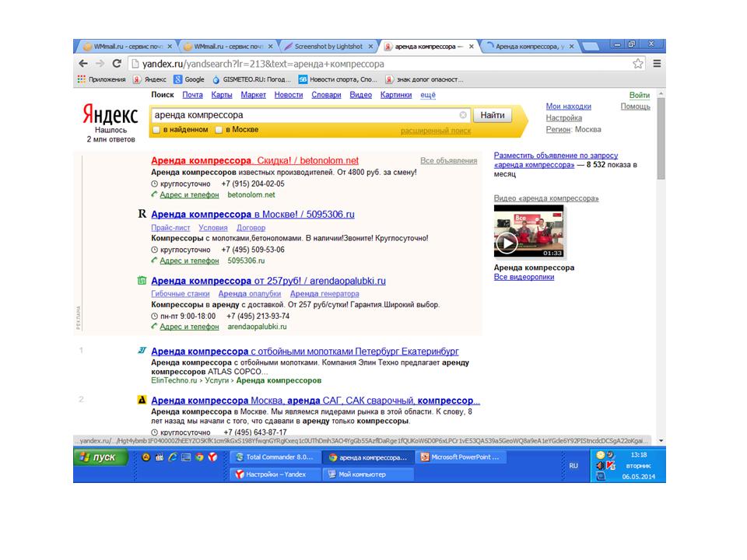Click the Войти login link
Viewport: 747px width, 560px height.
click(x=640, y=95)
